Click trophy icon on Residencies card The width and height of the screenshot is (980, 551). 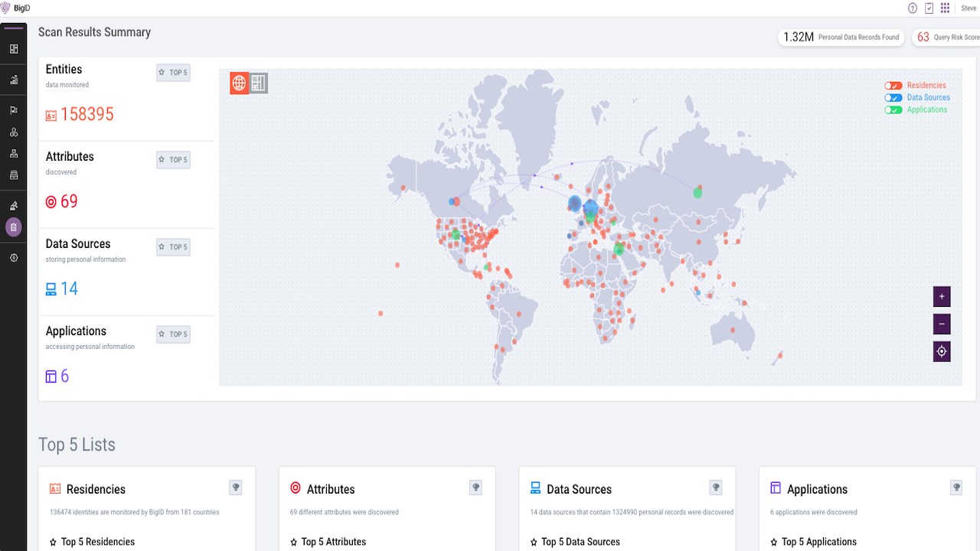click(x=236, y=487)
